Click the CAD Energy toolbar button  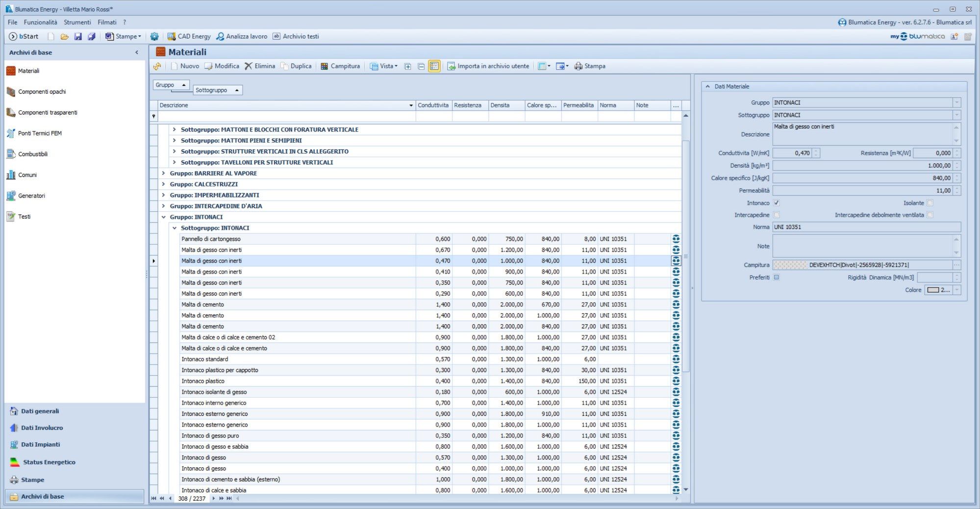[x=189, y=36]
